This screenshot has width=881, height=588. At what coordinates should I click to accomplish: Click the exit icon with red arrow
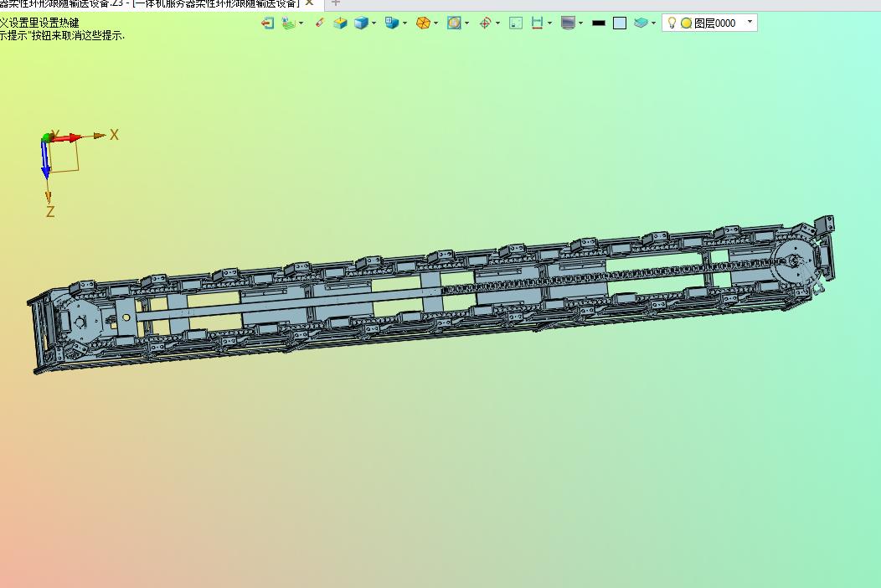[267, 23]
